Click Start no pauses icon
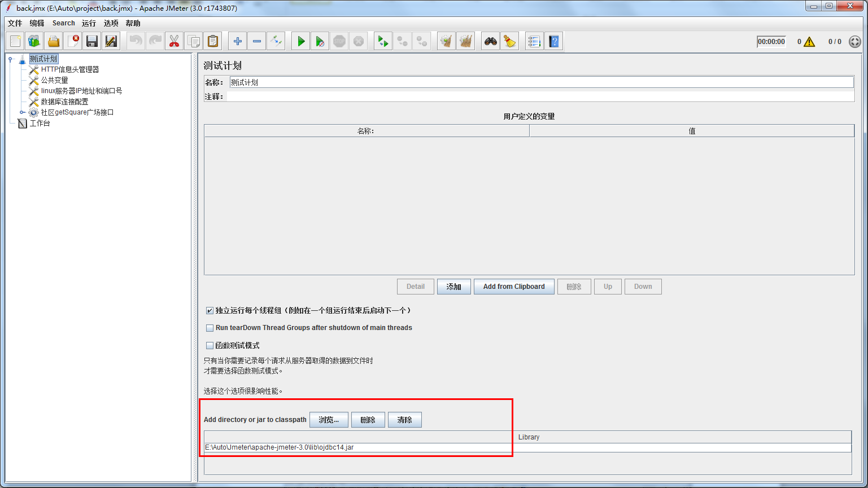This screenshot has width=868, height=488. pyautogui.click(x=320, y=41)
